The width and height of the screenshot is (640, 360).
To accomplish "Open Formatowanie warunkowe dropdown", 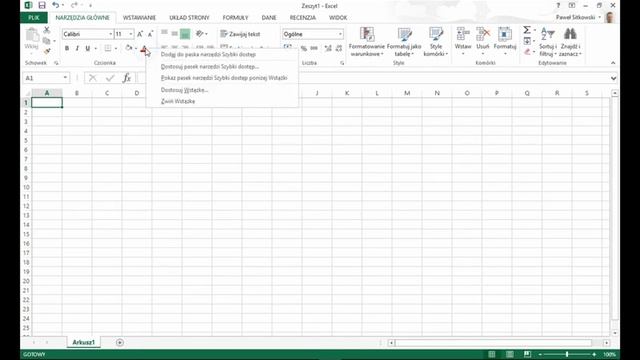I will [367, 42].
